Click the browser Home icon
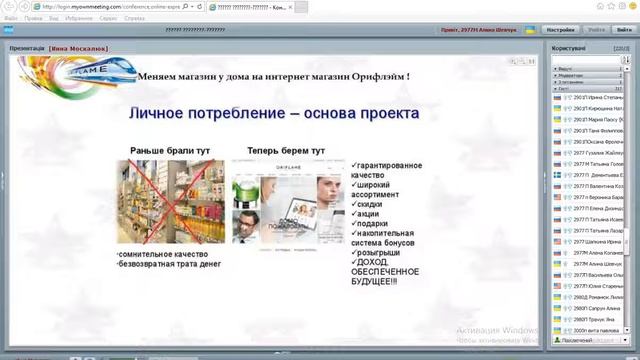 (600, 6)
